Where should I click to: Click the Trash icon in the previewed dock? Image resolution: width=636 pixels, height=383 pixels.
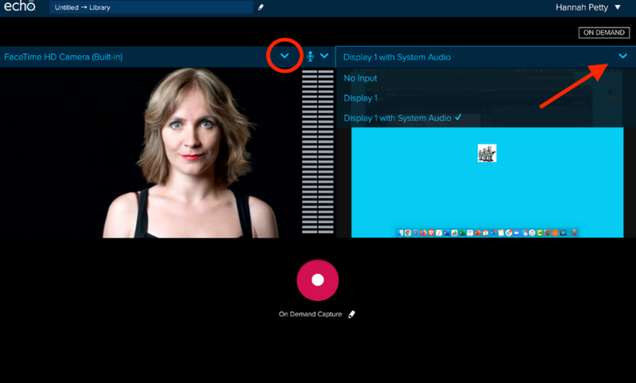(x=574, y=232)
